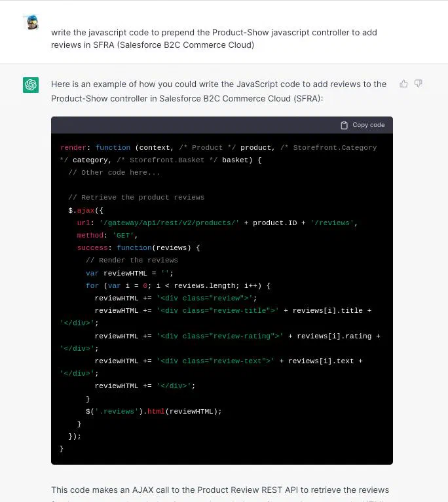Click the line containing 'reviews[i].rating'

tap(238, 336)
